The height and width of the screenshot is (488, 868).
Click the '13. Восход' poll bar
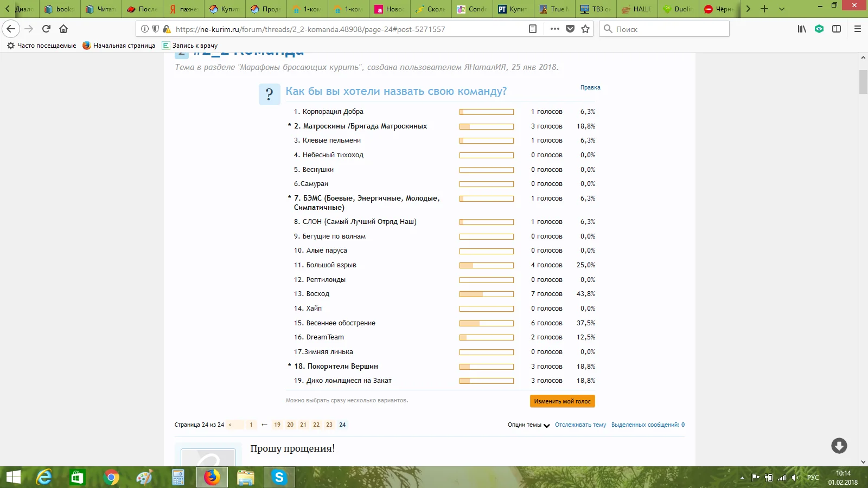487,294
